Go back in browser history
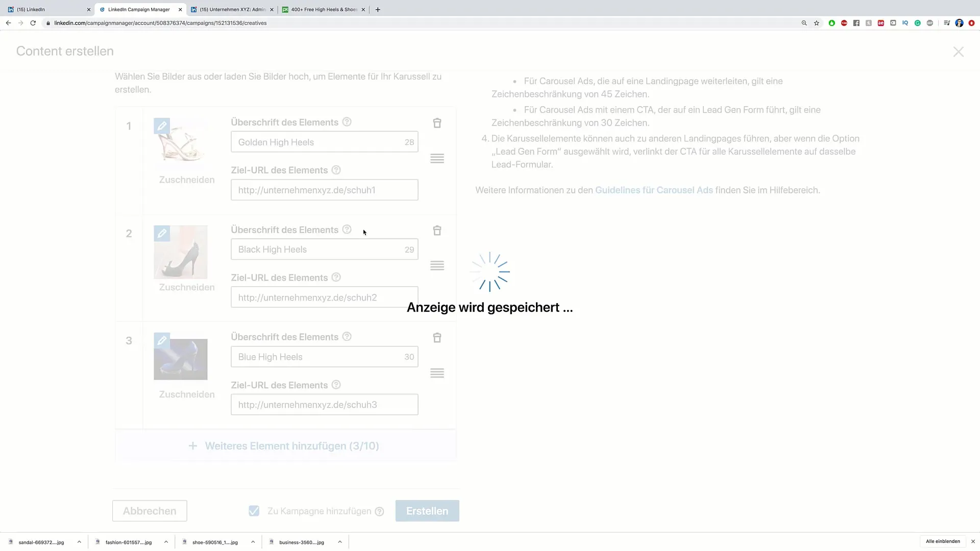Viewport: 980px width, 551px height. pos(9,23)
